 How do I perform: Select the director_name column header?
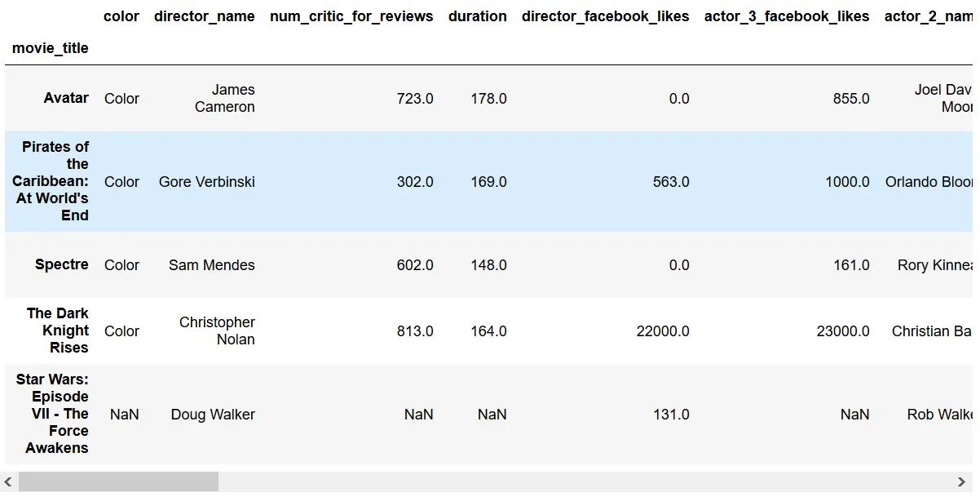coord(205,16)
